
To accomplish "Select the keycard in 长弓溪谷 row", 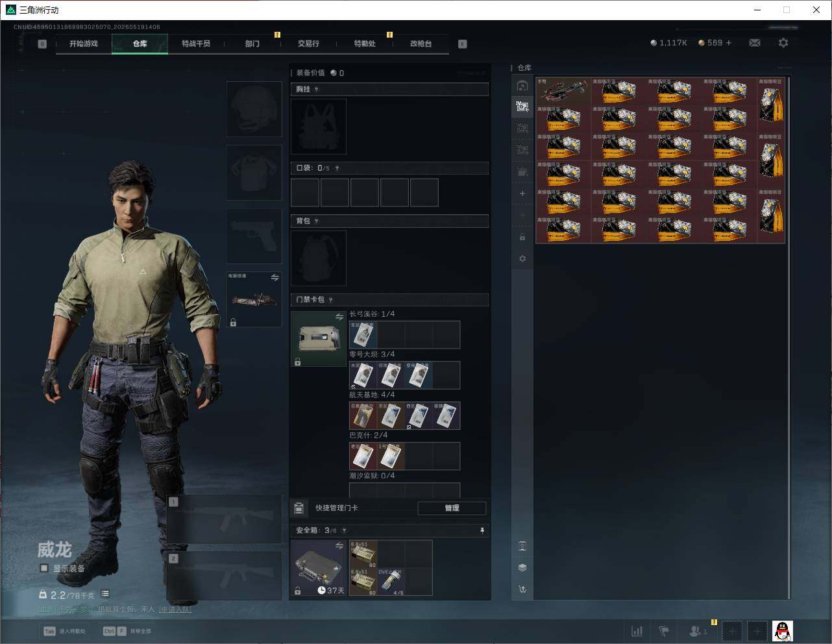I will point(363,335).
